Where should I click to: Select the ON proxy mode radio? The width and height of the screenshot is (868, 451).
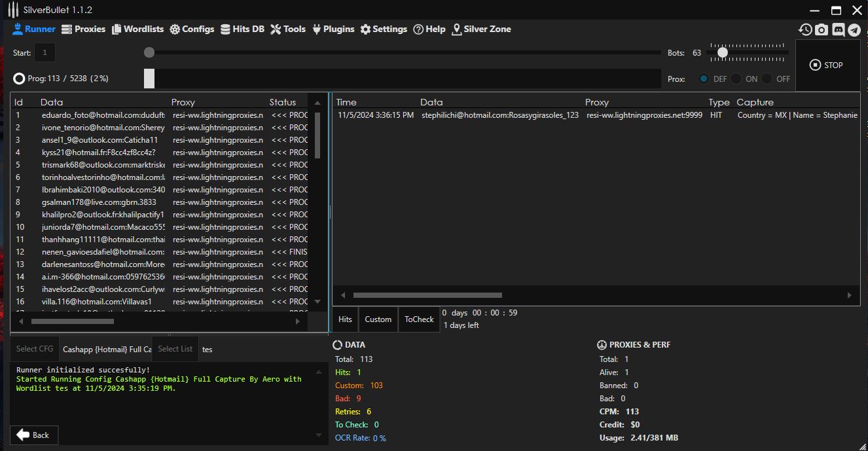[x=736, y=79]
